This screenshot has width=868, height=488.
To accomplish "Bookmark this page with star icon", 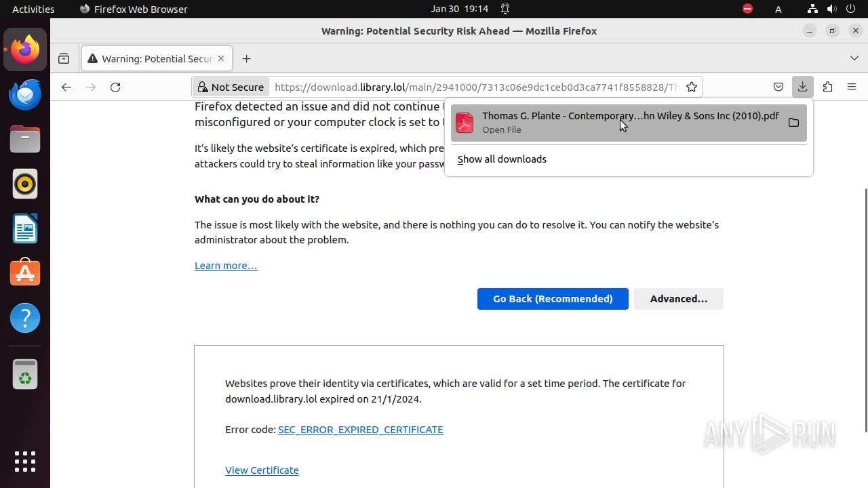I will click(x=692, y=87).
